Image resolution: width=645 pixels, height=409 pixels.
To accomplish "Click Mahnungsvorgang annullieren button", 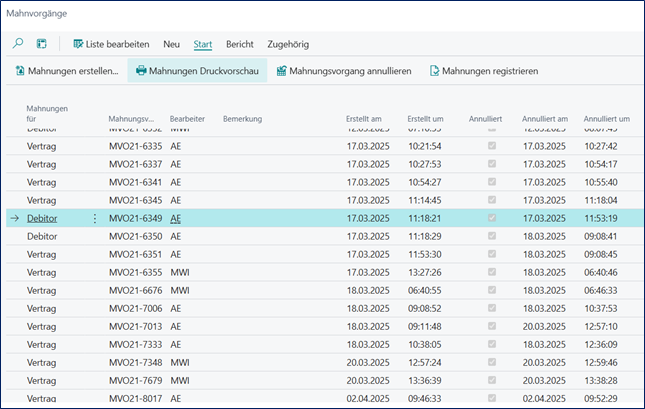I will (x=344, y=71).
